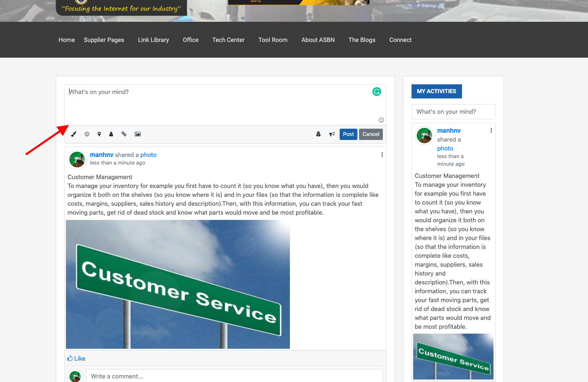
Task: Open the small Customer Service thumbnail in sidebar
Action: click(453, 357)
